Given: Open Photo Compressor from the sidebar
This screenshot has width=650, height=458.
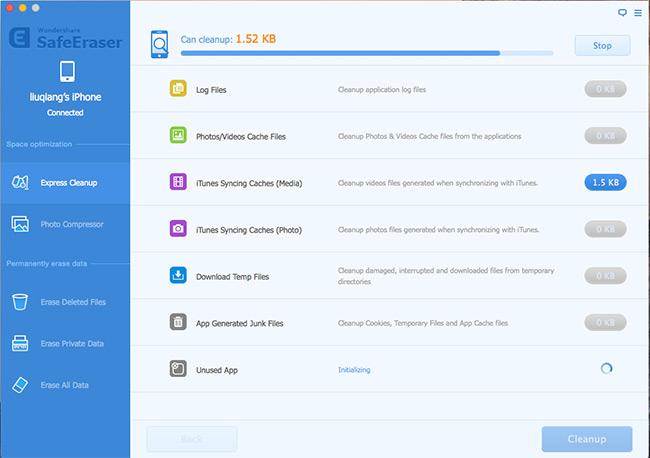Looking at the screenshot, I should tap(65, 224).
